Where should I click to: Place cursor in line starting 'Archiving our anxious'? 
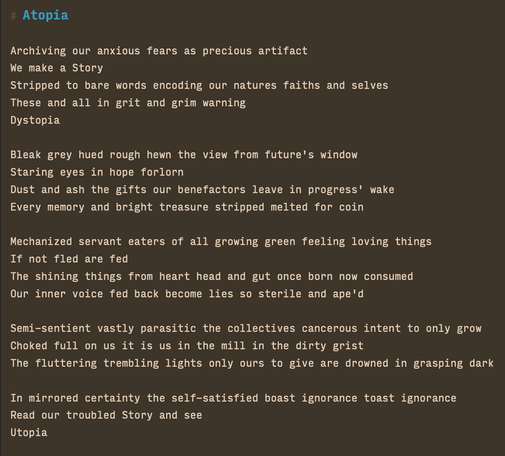159,51
